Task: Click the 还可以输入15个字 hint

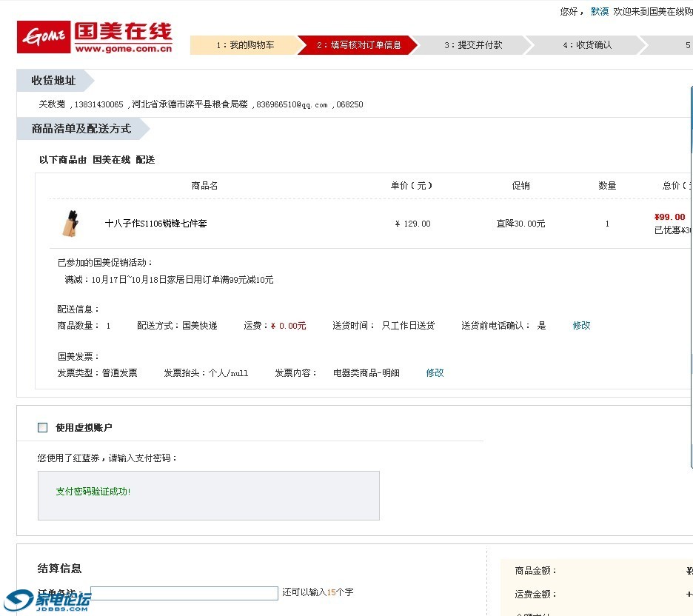Action: point(318,592)
